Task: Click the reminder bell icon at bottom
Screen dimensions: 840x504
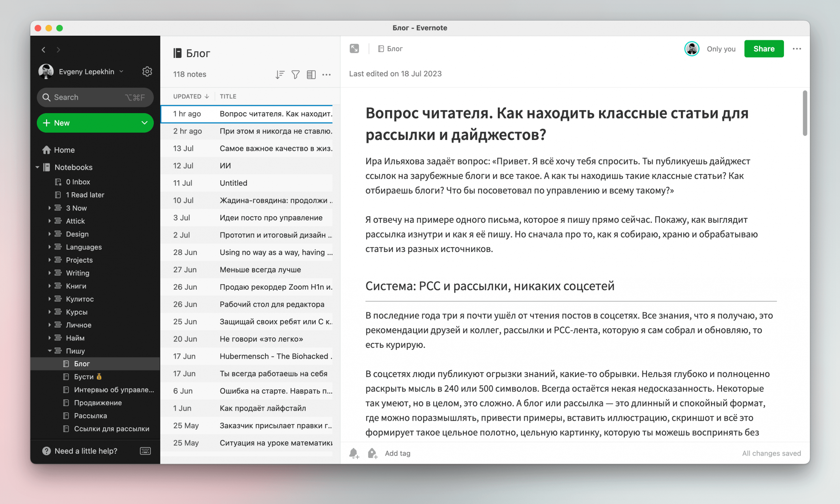Action: click(354, 453)
